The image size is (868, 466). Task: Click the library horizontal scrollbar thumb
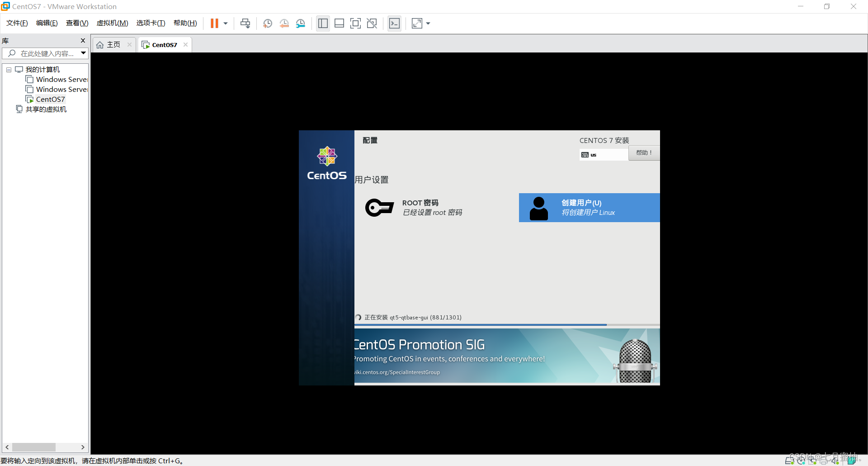pos(33,447)
